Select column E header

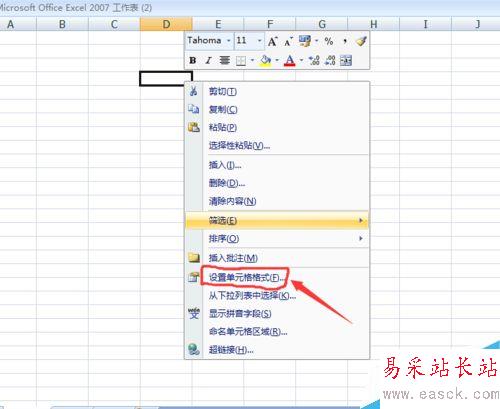coord(218,24)
